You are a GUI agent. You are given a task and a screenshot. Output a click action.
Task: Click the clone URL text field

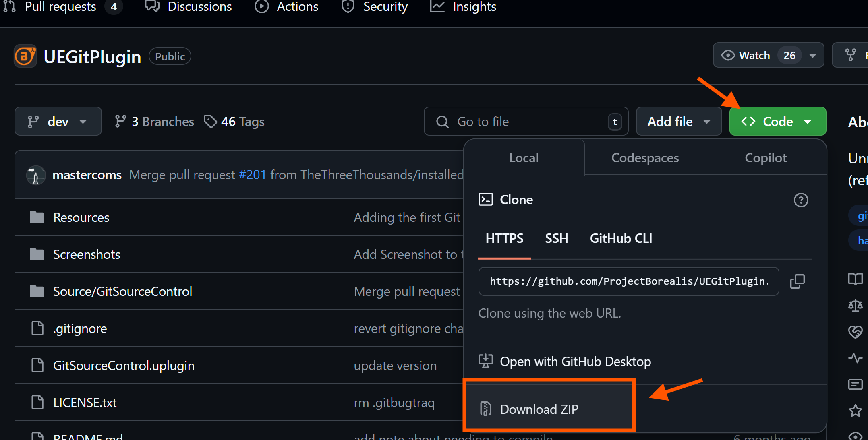[628, 281]
